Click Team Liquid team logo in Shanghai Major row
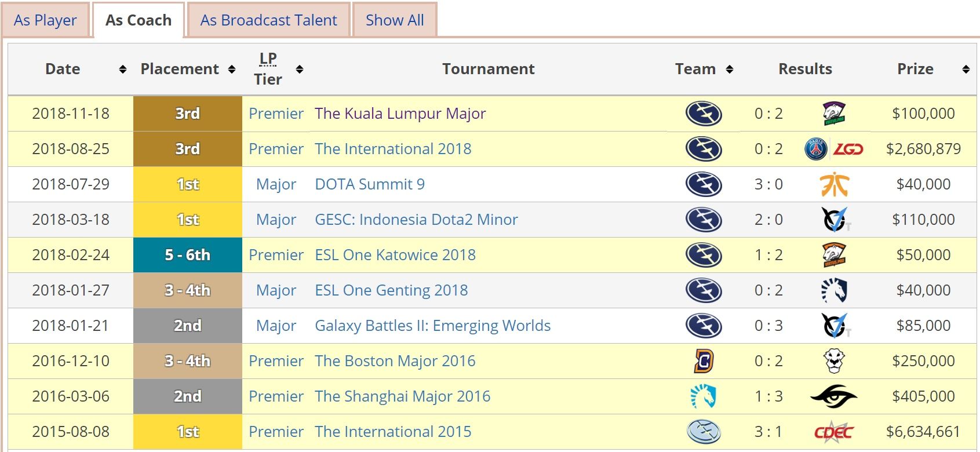The width and height of the screenshot is (980, 452). [x=704, y=396]
